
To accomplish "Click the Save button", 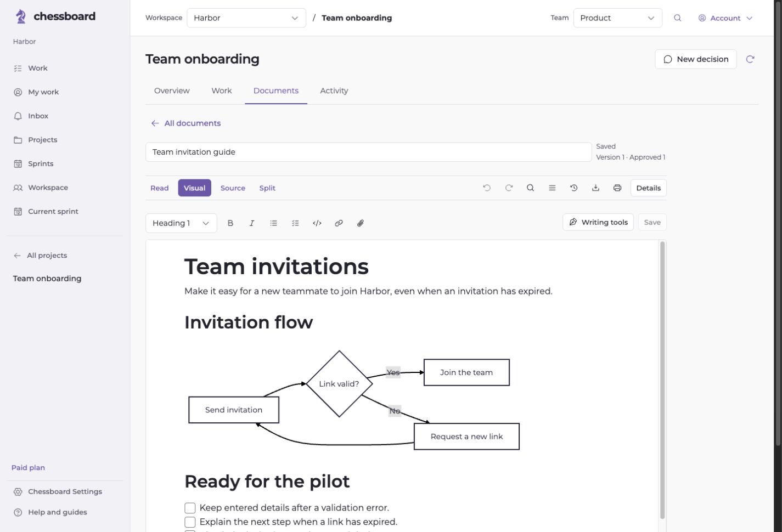I will point(652,222).
